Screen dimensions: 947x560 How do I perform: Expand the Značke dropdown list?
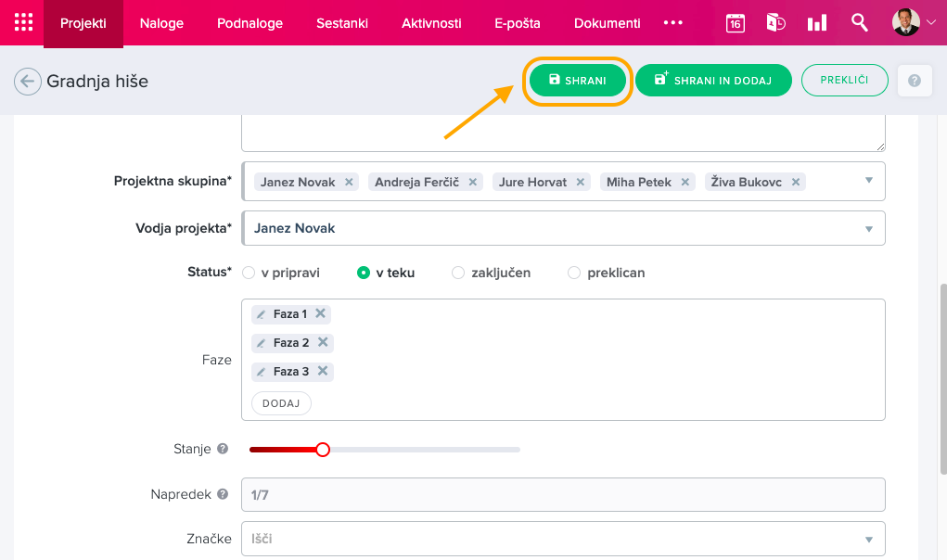(869, 539)
